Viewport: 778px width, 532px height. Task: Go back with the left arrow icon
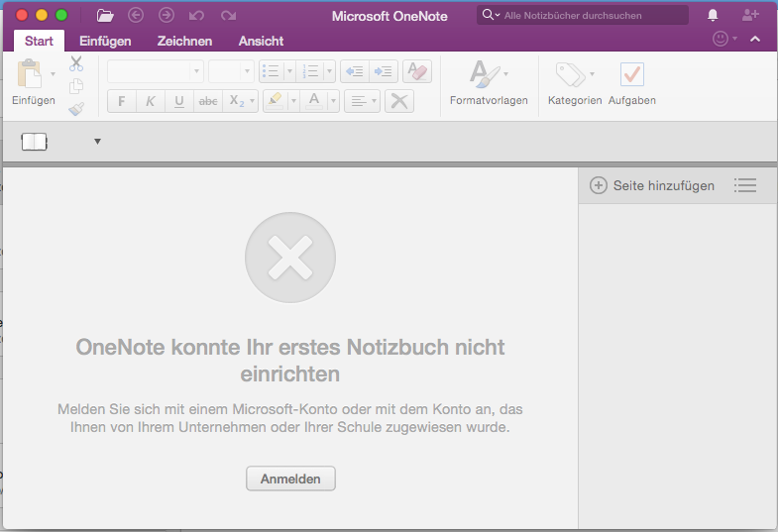(x=136, y=16)
